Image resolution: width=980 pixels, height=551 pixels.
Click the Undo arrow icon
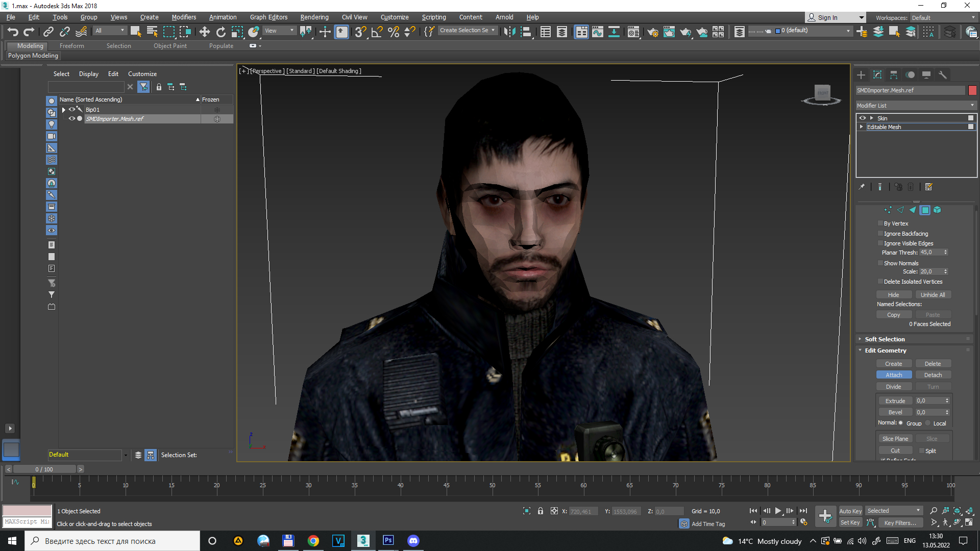13,32
